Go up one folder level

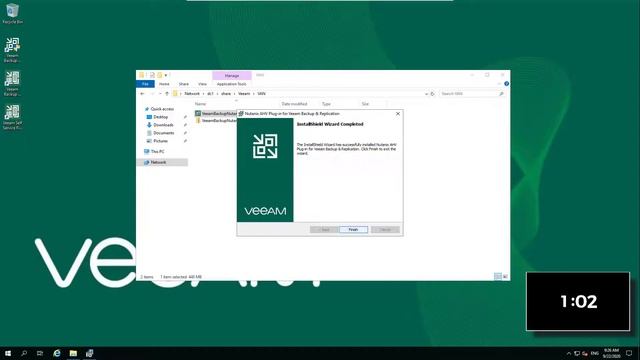pos(167,94)
